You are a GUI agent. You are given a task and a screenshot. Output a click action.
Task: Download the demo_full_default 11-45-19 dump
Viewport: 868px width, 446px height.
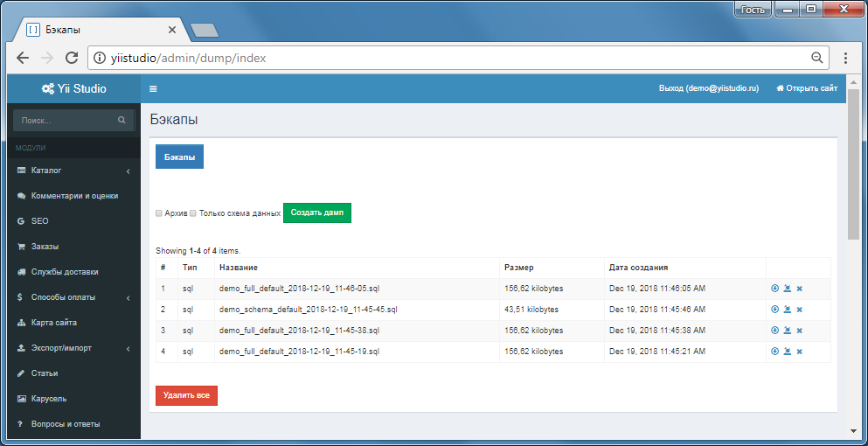pyautogui.click(x=775, y=352)
